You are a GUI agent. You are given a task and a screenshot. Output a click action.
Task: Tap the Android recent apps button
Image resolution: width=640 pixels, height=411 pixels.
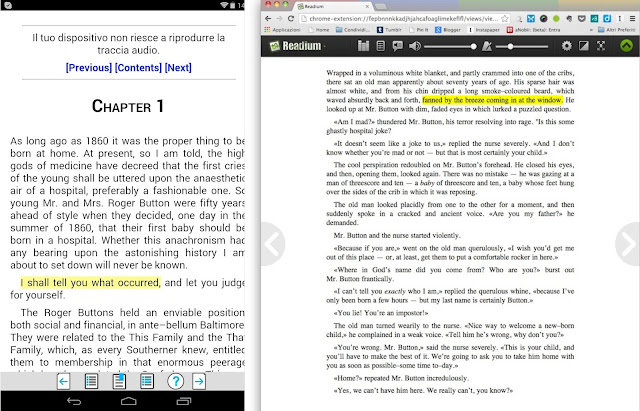click(184, 401)
